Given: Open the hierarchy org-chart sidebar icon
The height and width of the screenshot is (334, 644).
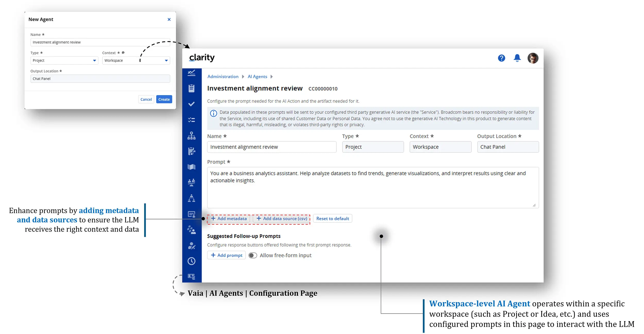Looking at the screenshot, I should click(191, 135).
